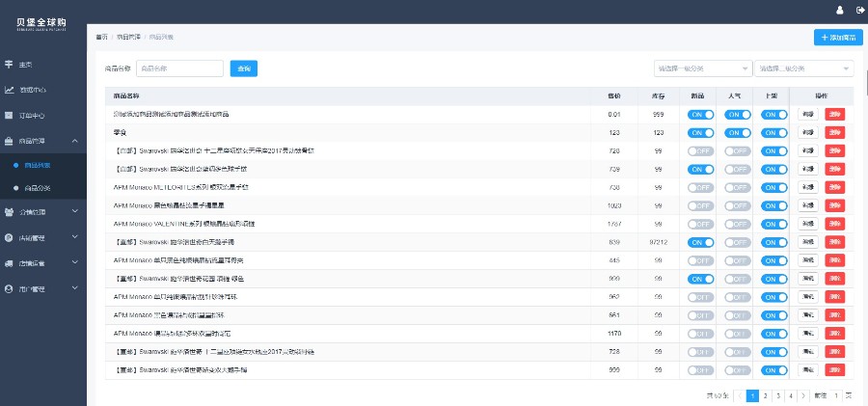The height and width of the screenshot is (406, 868).
Task: Go to pagination page 3
Action: (778, 395)
